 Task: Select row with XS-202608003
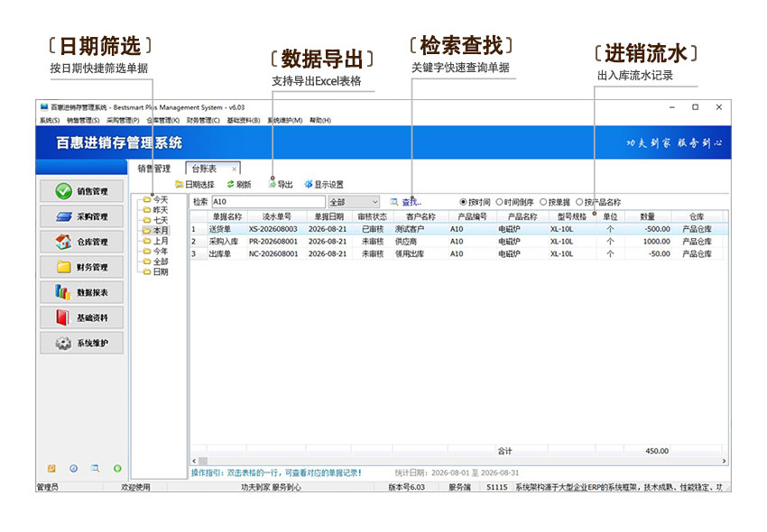click(x=458, y=229)
